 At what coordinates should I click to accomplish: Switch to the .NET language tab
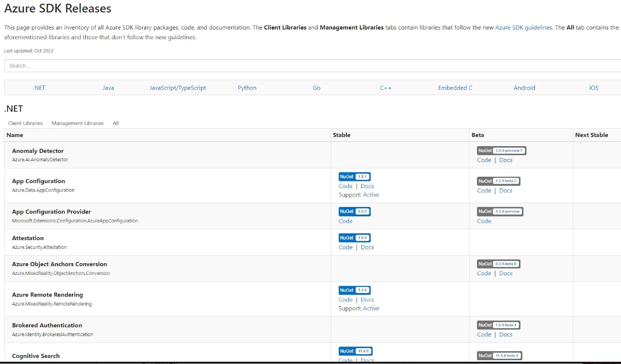pos(39,88)
